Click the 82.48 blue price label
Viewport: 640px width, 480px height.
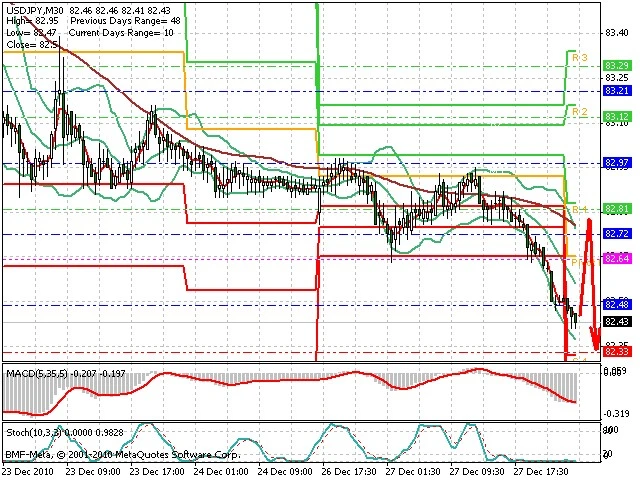coord(617,304)
